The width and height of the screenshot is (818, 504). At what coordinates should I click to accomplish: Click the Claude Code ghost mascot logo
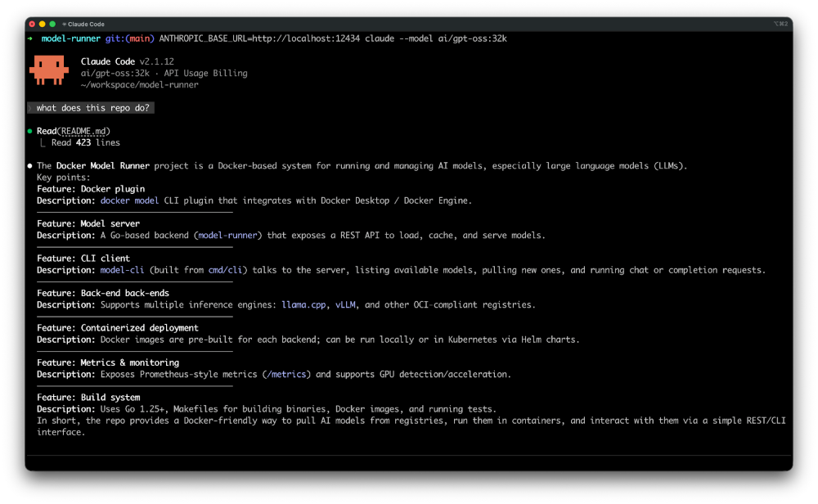coord(48,70)
